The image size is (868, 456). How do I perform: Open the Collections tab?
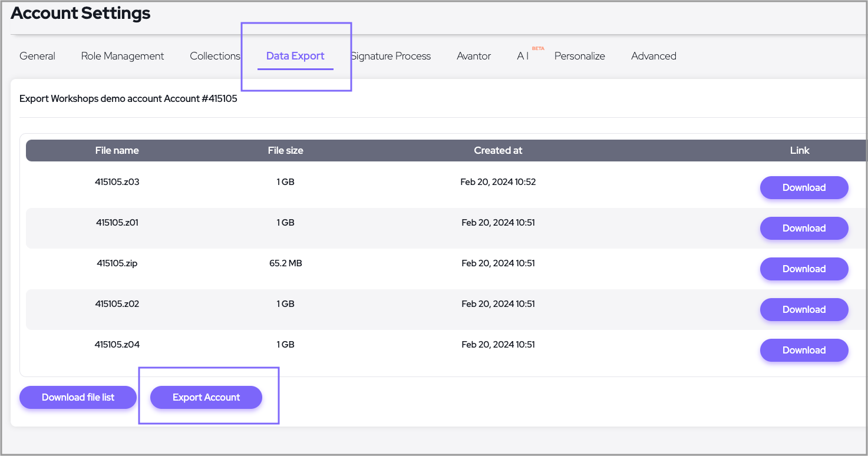pos(214,56)
